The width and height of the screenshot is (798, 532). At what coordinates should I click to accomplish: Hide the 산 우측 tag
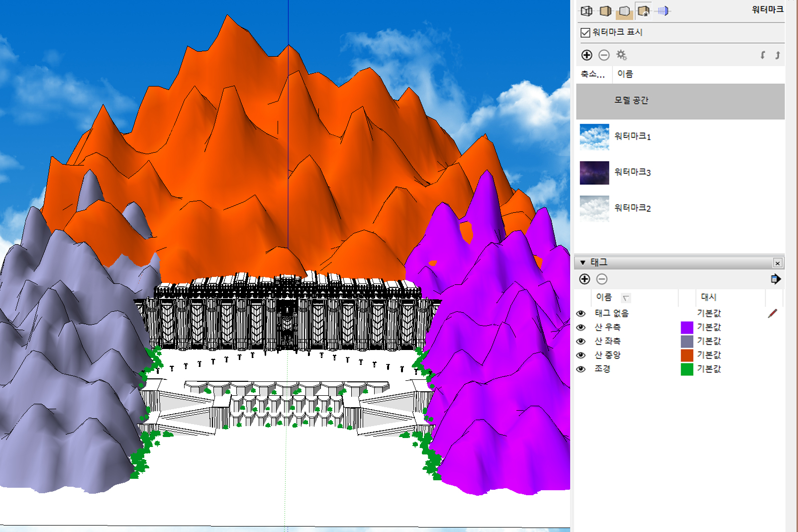point(581,327)
